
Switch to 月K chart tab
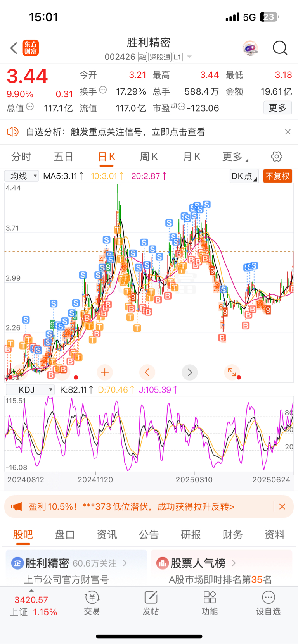pyautogui.click(x=192, y=157)
